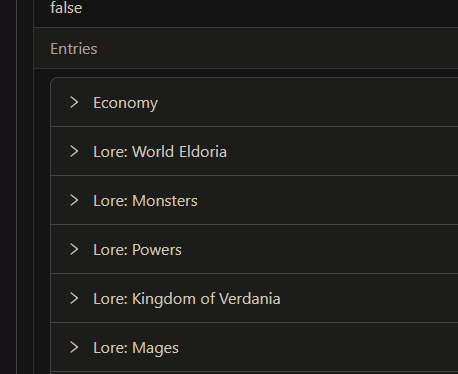This screenshot has width=458, height=374.
Task: Expand Lore: Kingdom of Verdania chevron
Action: coord(74,298)
